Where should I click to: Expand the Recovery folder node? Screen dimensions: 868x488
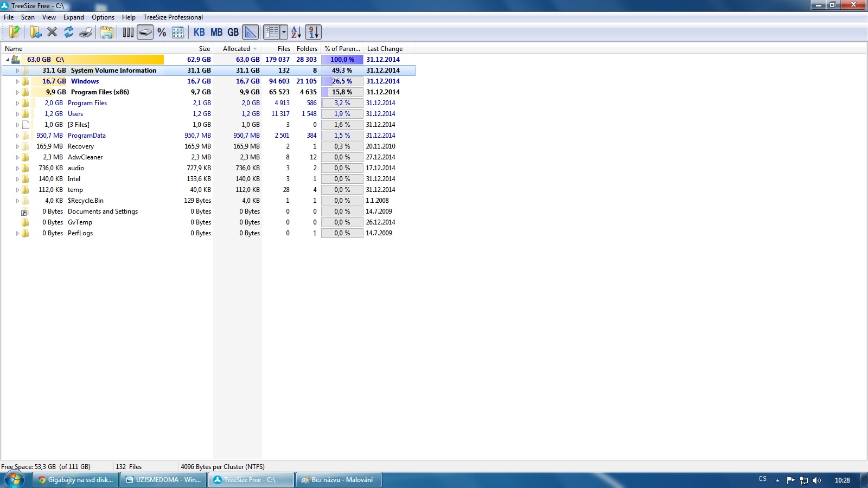(17, 146)
